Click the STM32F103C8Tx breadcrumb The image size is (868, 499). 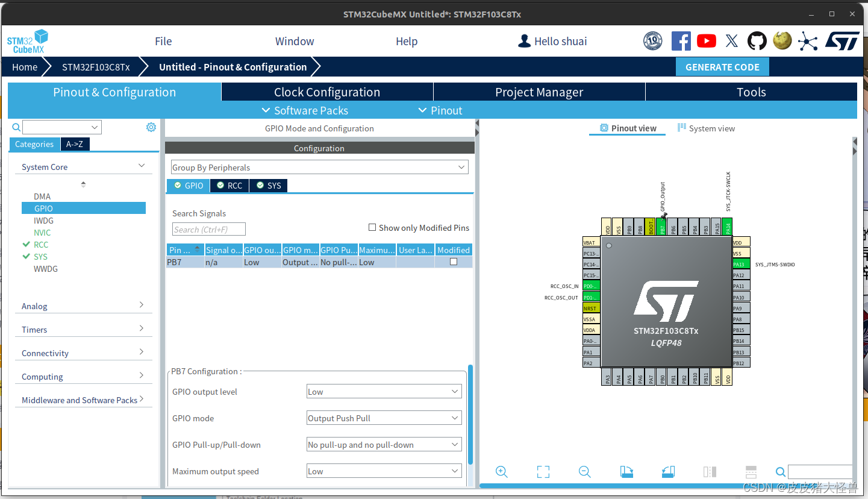point(96,67)
